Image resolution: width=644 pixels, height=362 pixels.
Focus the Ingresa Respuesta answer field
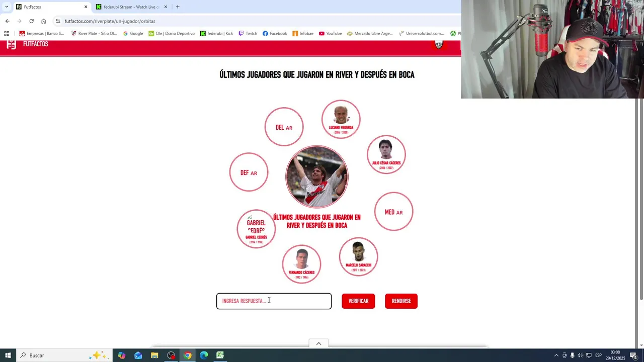(x=274, y=301)
